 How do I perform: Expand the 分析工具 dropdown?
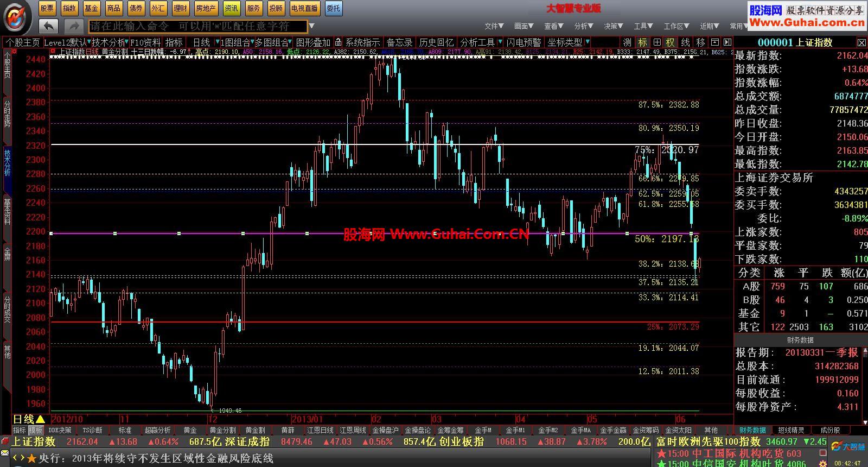point(499,42)
